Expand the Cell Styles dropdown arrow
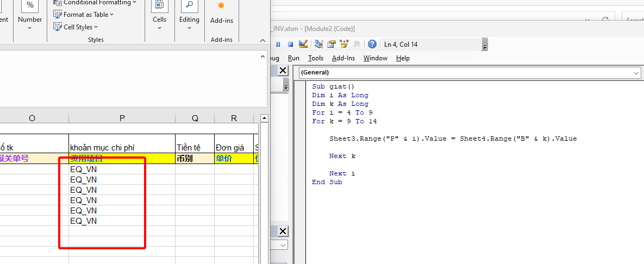This screenshot has width=644, height=264. pos(96,27)
